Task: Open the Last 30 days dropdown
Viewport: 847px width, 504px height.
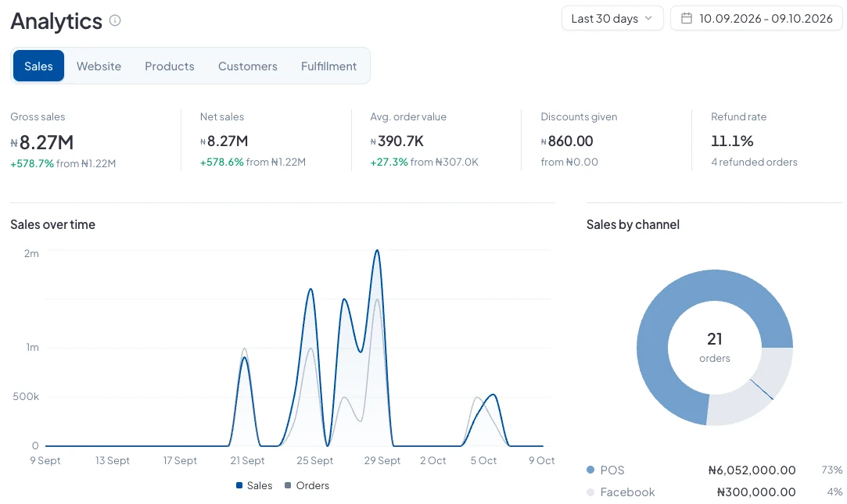Action: point(612,18)
